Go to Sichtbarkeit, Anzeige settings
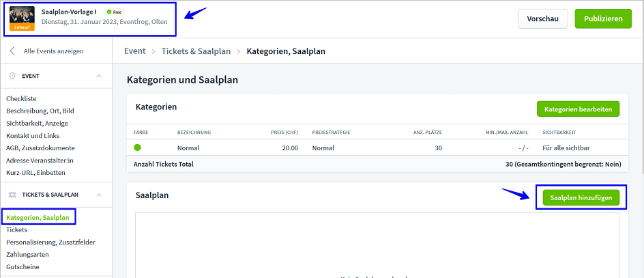This screenshot has height=278, width=644. point(37,124)
